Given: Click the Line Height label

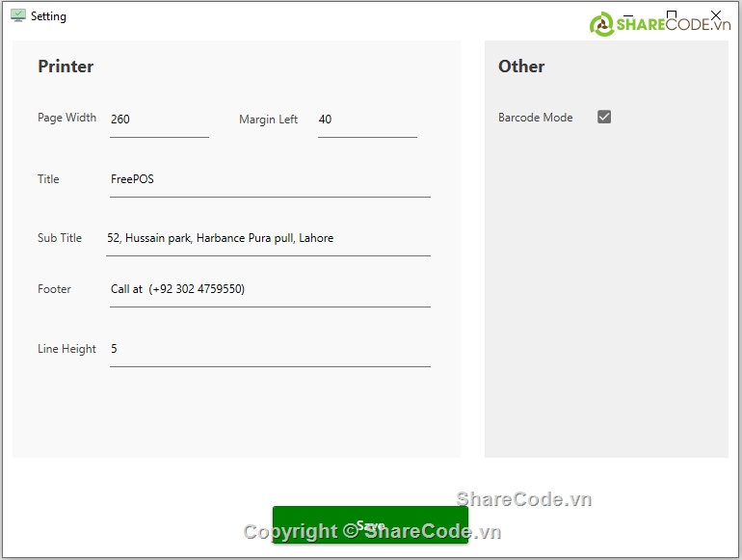Looking at the screenshot, I should coord(66,349).
